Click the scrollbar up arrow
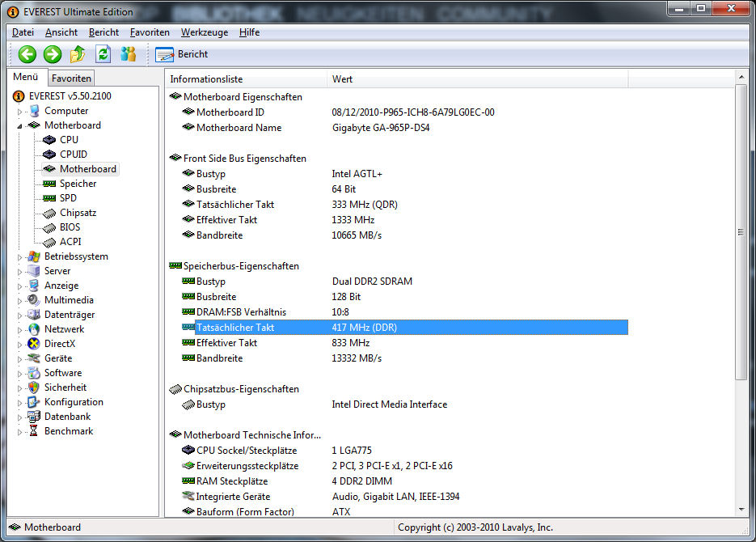This screenshot has width=756, height=542. pos(741,77)
